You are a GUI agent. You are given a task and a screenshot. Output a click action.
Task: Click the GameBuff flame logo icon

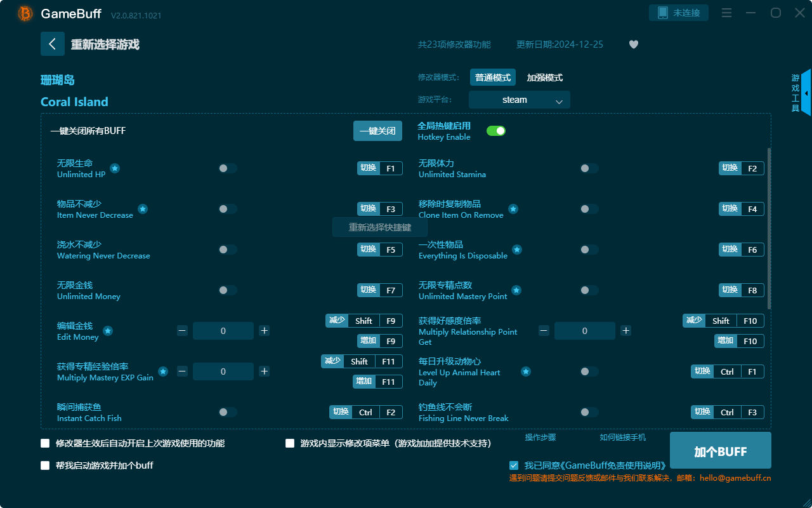tap(24, 13)
